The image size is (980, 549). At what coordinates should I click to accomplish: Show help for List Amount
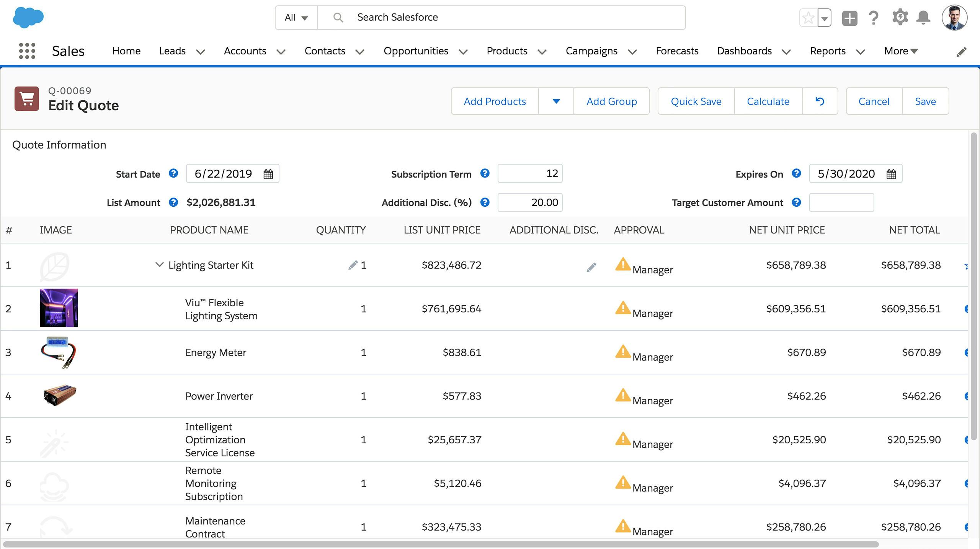point(173,202)
